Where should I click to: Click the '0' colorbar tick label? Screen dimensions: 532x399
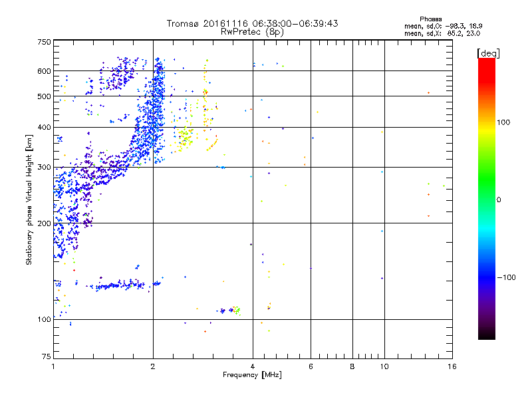[x=499, y=200]
